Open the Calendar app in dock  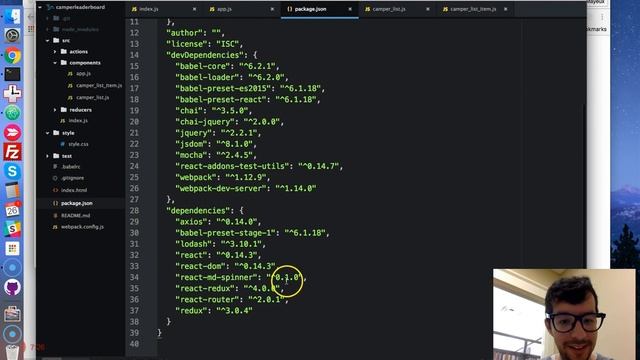pos(12,210)
